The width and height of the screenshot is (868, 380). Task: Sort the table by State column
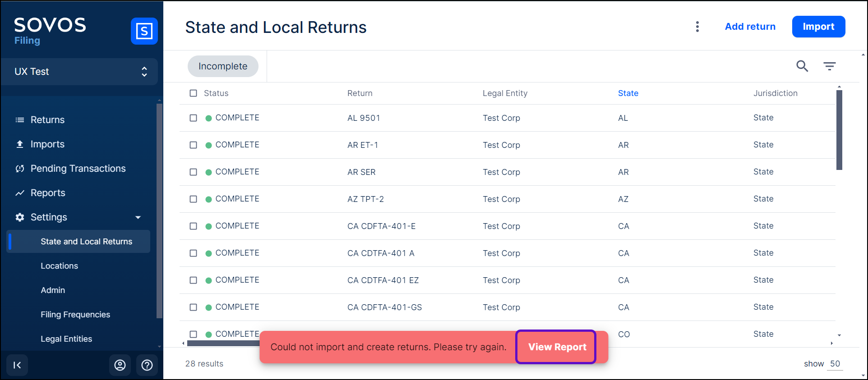628,93
